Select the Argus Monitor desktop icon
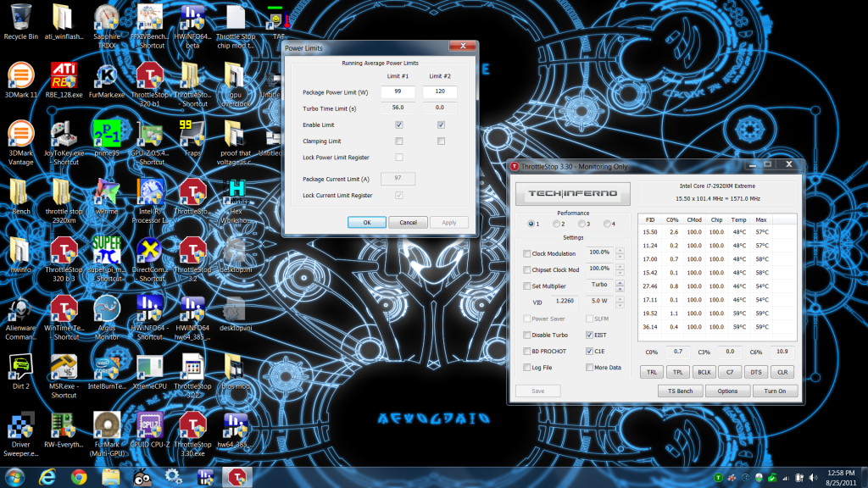The height and width of the screenshot is (488, 868). [x=107, y=318]
